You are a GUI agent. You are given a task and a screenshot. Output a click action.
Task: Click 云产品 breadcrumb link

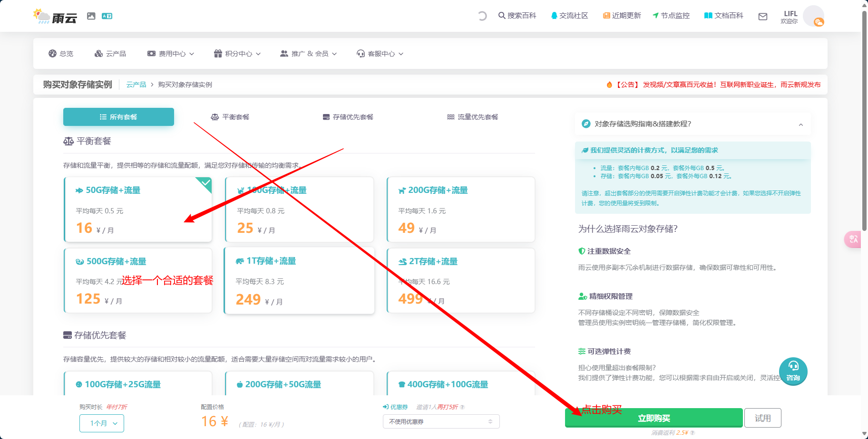[x=137, y=85]
